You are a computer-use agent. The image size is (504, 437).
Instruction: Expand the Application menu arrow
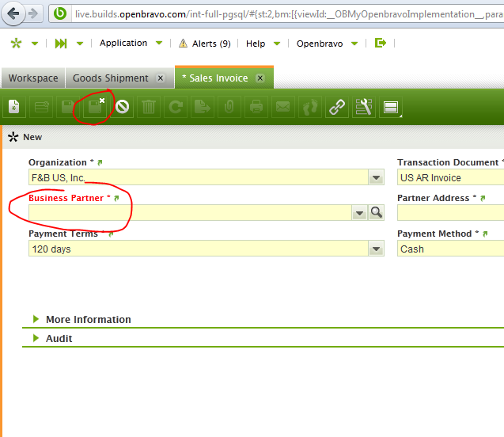pyautogui.click(x=159, y=43)
